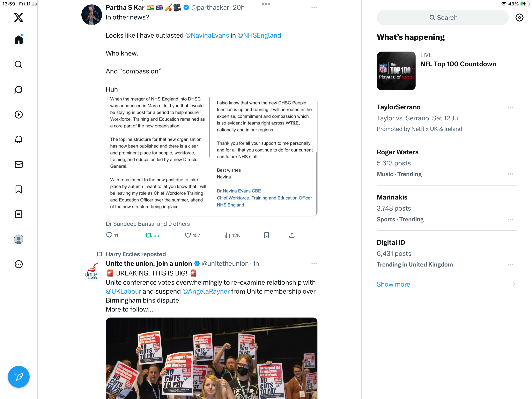Open more options on Partha S Kar's post
Screen dimensions: 532x399
pos(314,8)
